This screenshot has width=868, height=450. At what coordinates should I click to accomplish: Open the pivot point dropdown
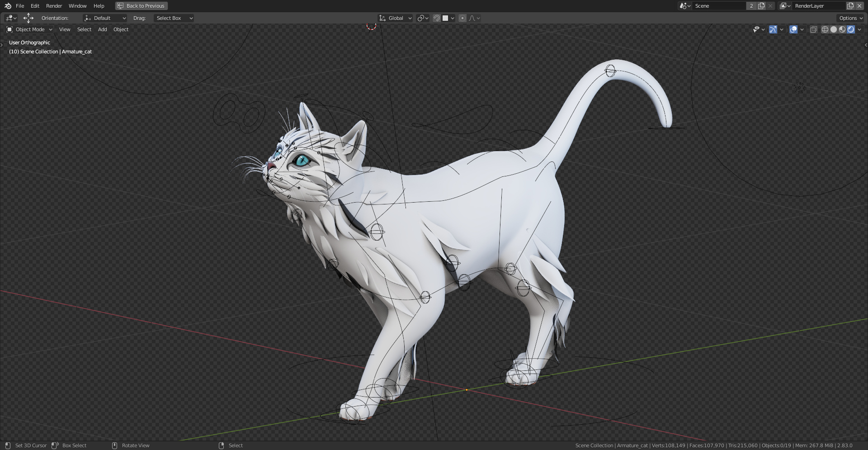click(423, 18)
